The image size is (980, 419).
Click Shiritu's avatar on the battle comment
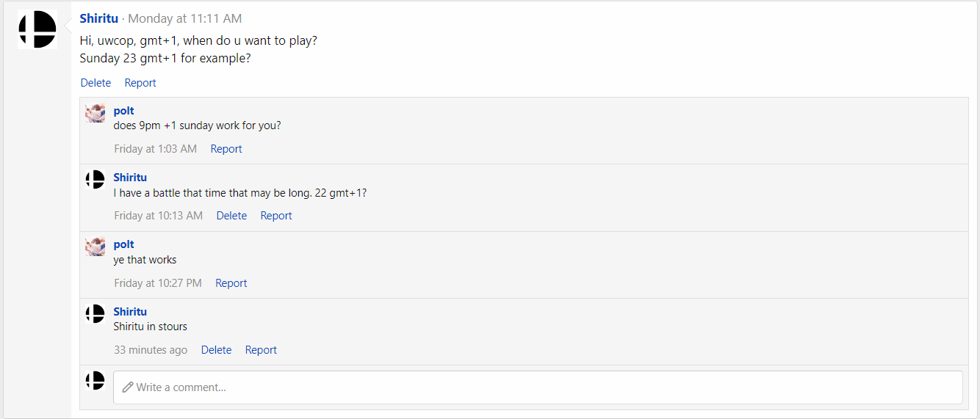pos(96,180)
